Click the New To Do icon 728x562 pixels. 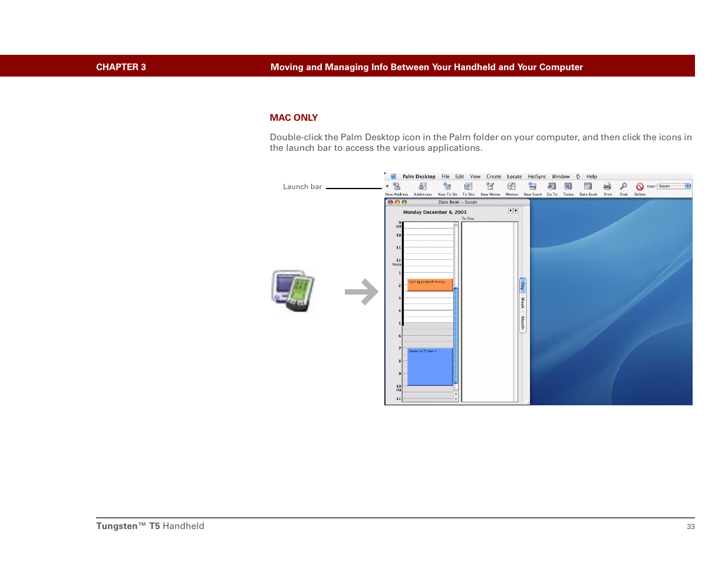point(447,186)
